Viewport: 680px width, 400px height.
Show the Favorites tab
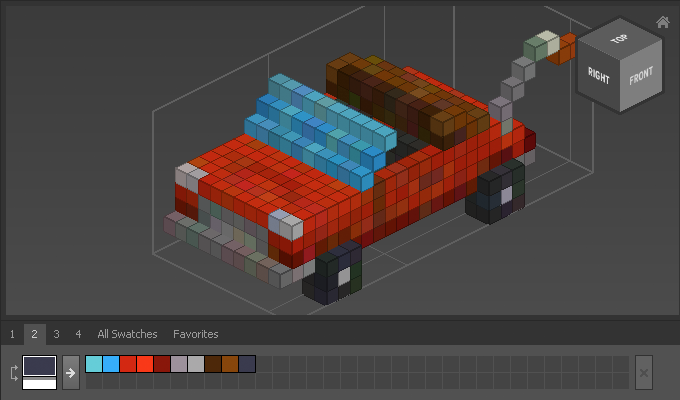click(195, 334)
